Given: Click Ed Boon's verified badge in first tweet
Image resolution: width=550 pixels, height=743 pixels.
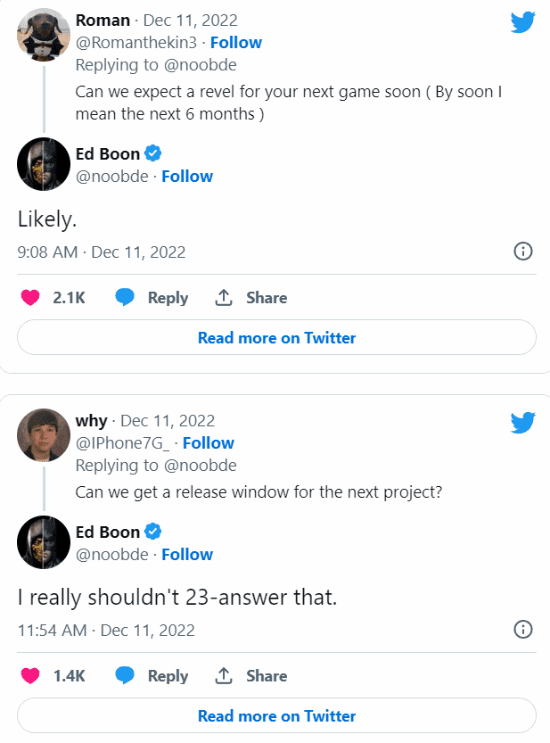Looking at the screenshot, I should 153,154.
